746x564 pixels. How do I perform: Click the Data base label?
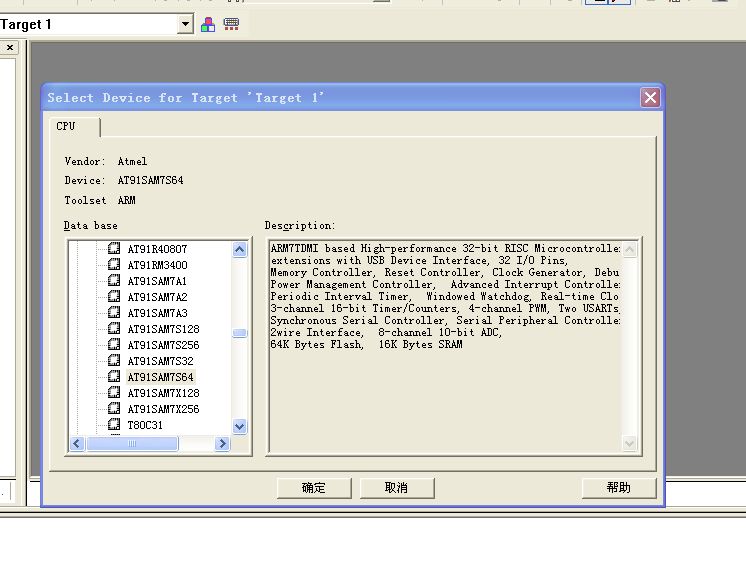[x=90, y=226]
